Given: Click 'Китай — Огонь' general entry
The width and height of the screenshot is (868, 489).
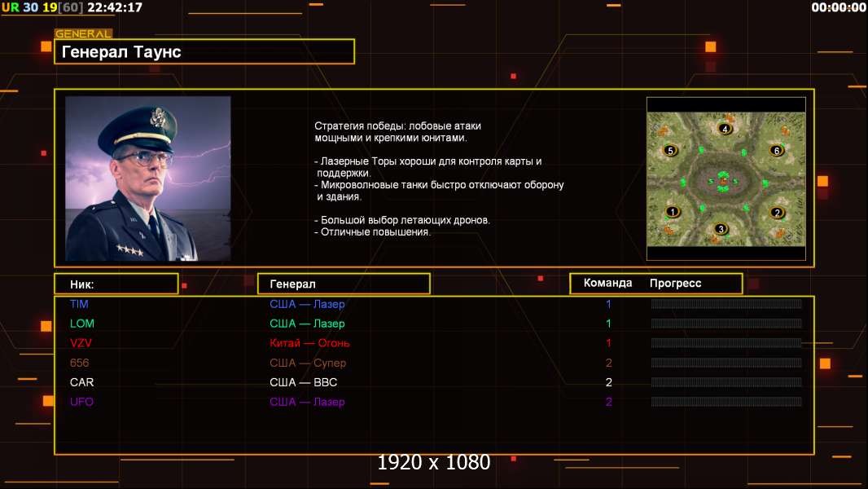Looking at the screenshot, I should pos(309,343).
